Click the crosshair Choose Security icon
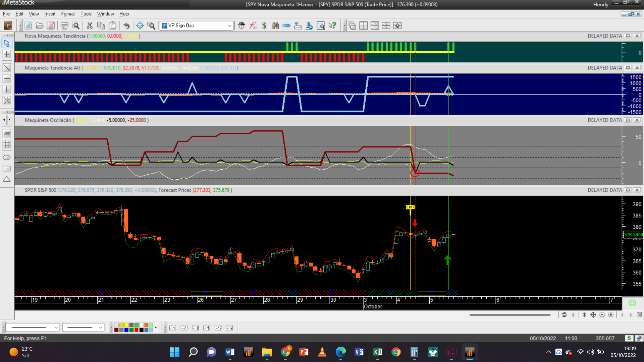The height and width of the screenshot is (362, 644). [140, 25]
